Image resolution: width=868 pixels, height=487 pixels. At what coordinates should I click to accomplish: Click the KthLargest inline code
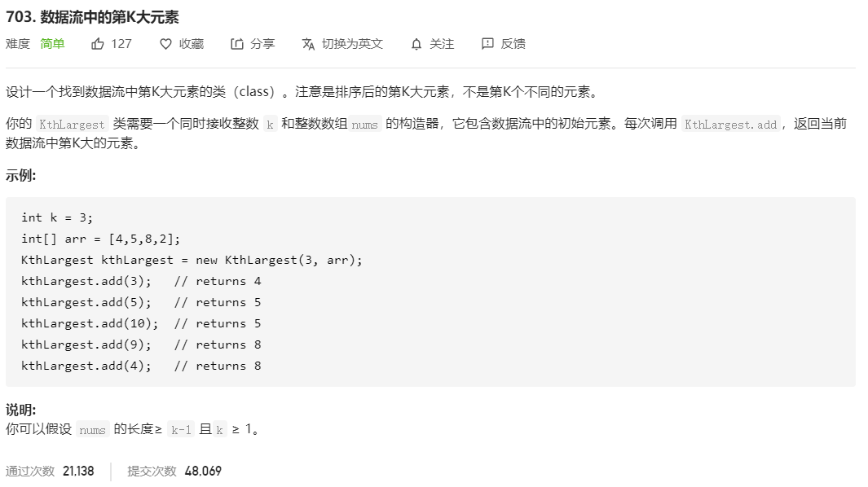[x=72, y=125]
